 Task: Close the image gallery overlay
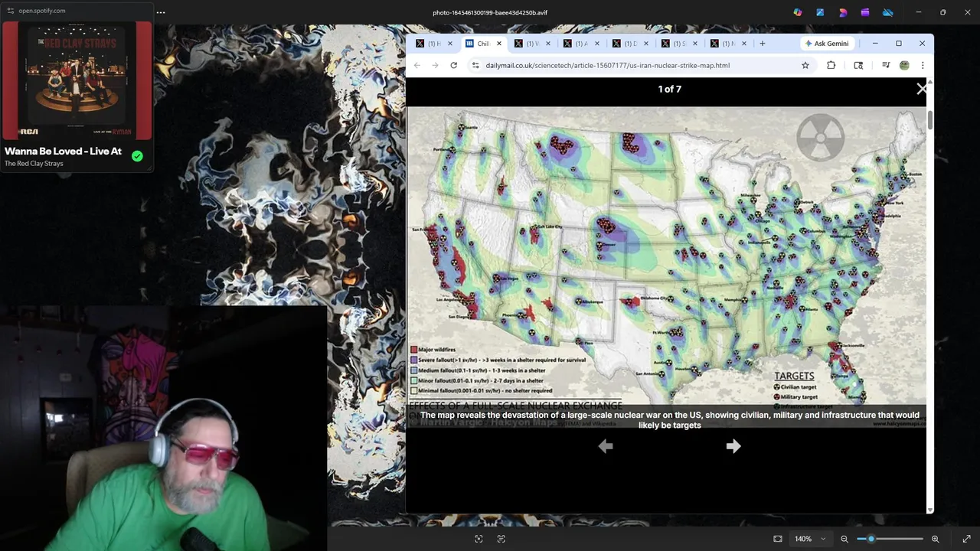click(922, 89)
